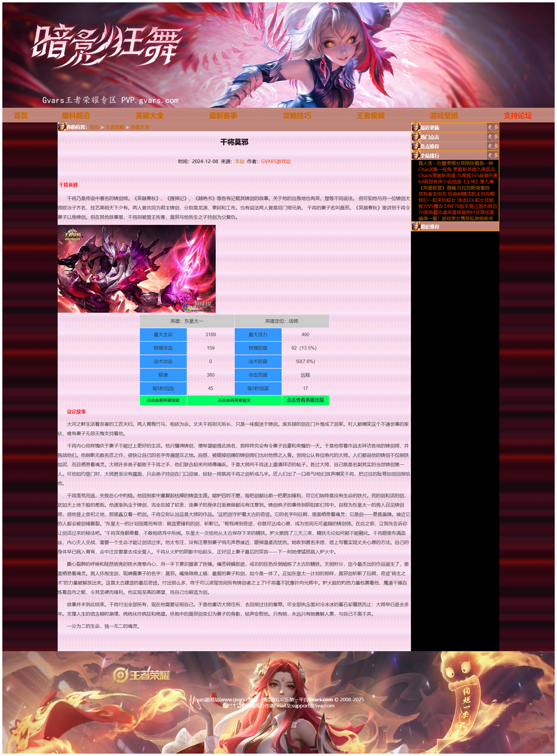Click 物理防御 stat label cell
The height and width of the screenshot is (756, 557).
(x=258, y=348)
